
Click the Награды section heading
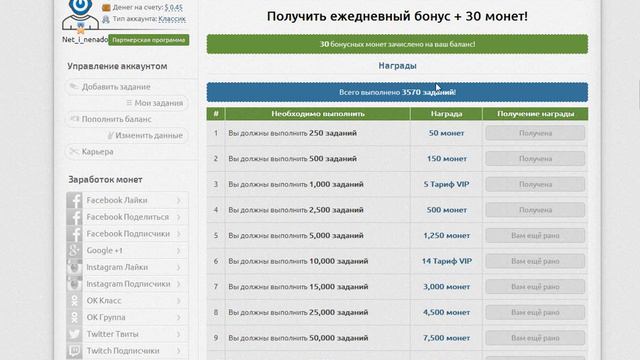tap(397, 66)
